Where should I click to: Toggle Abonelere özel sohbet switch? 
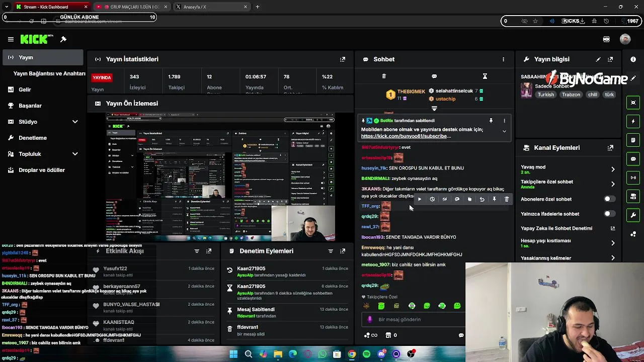tap(609, 199)
